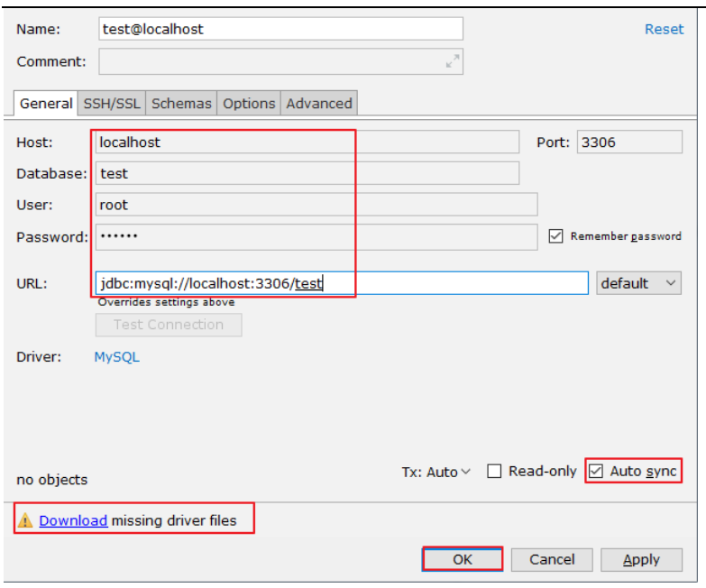Viewport: 706px width, 588px height.
Task: Toggle the Remember password checkbox
Action: point(555,236)
